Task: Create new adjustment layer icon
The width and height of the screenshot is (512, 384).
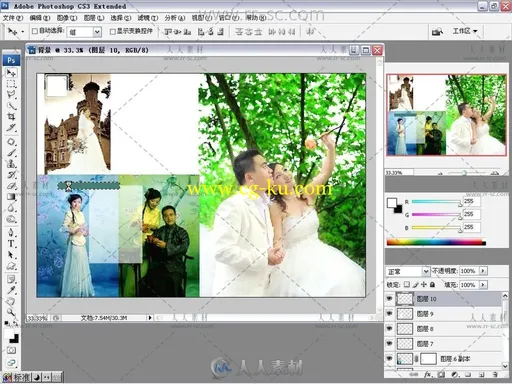Action: (x=455, y=375)
